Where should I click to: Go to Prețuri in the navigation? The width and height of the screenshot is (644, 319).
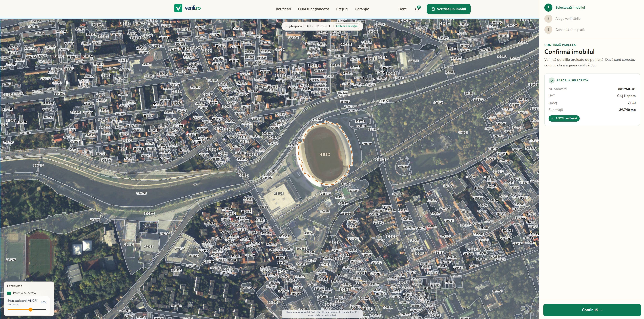pyautogui.click(x=342, y=9)
